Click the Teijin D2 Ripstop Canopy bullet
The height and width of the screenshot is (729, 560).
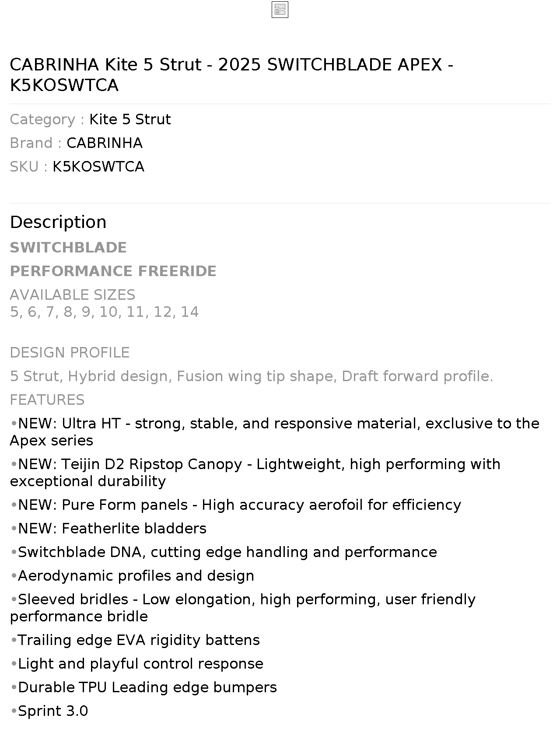point(255,473)
